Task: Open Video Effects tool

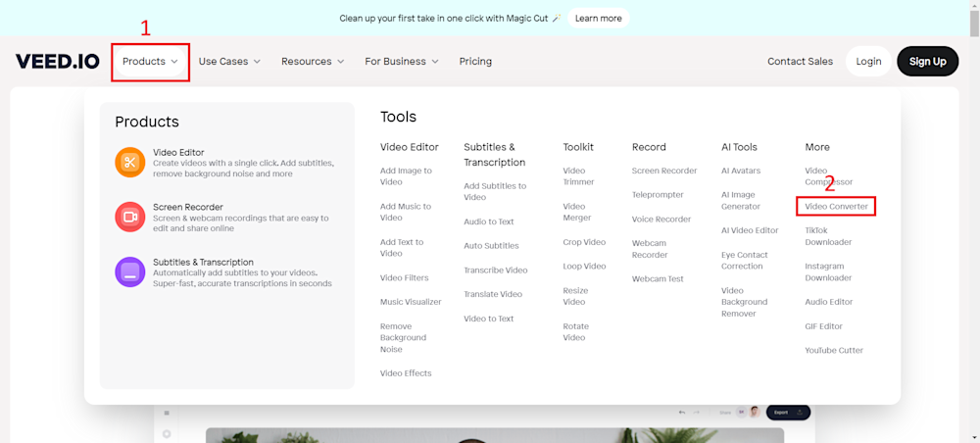Action: 406,373
